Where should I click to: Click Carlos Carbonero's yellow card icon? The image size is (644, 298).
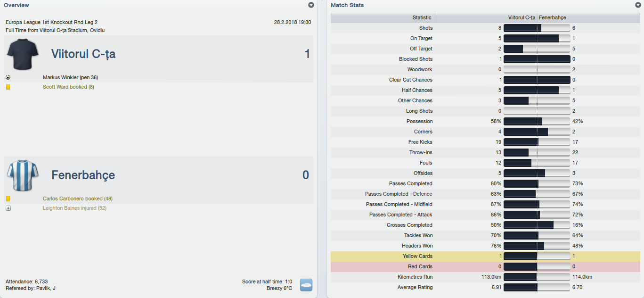coord(8,199)
